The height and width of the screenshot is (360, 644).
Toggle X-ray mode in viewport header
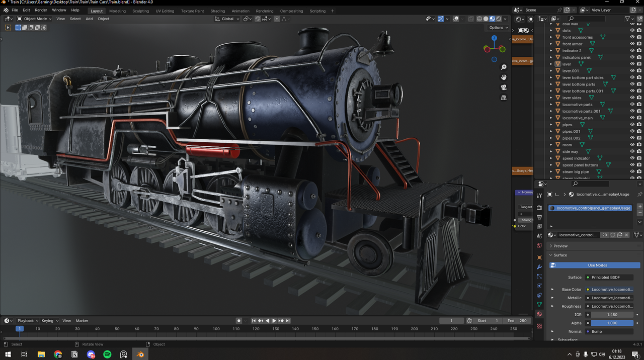tap(471, 19)
